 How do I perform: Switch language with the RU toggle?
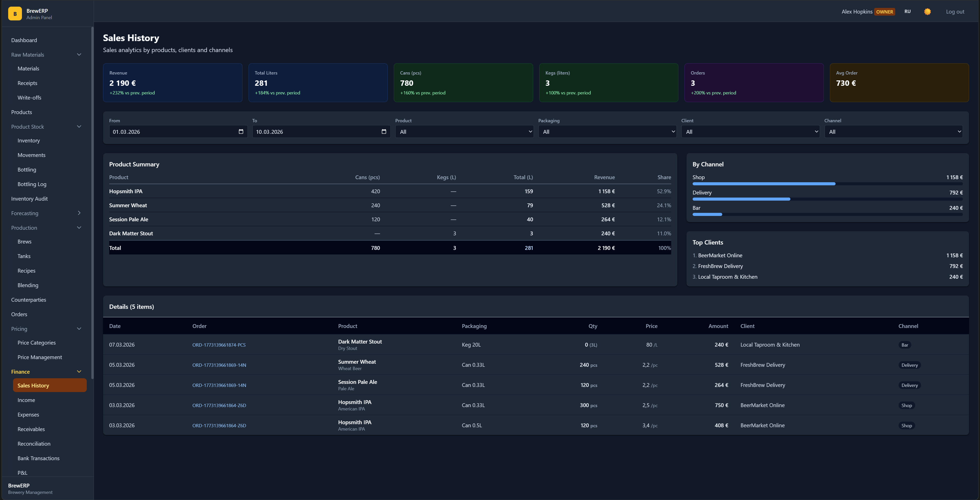coord(907,12)
